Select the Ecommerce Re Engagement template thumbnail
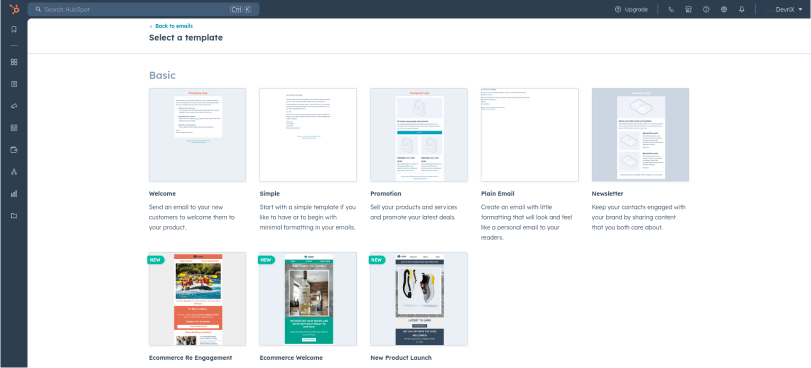 (198, 299)
